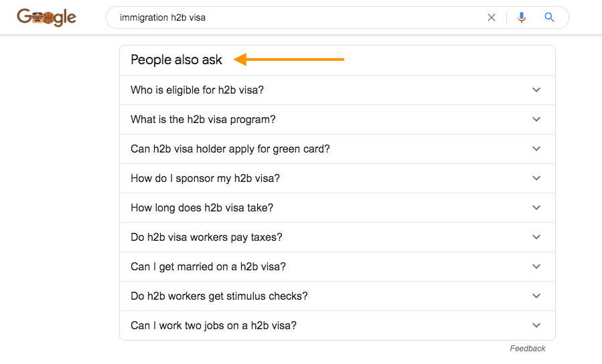Screen dimensions: 602x364
Task: Expand chevron for 'How long does h2b visa take?'
Action: (536, 207)
